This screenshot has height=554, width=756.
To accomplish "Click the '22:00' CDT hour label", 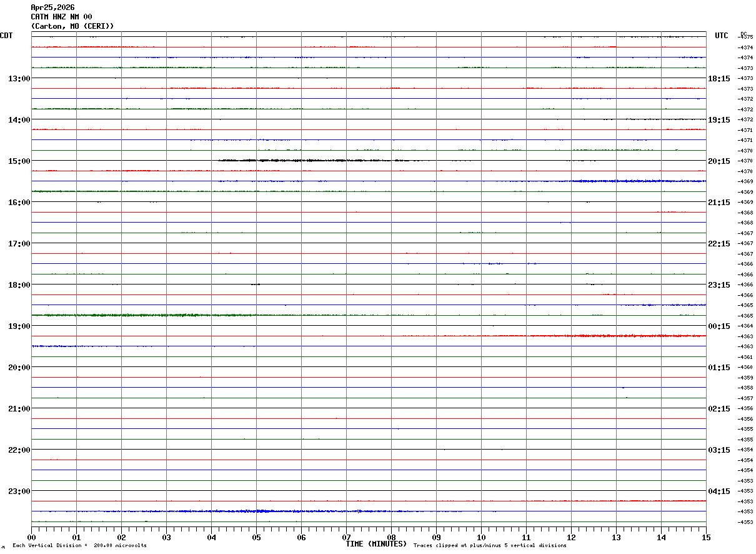I will tap(19, 450).
